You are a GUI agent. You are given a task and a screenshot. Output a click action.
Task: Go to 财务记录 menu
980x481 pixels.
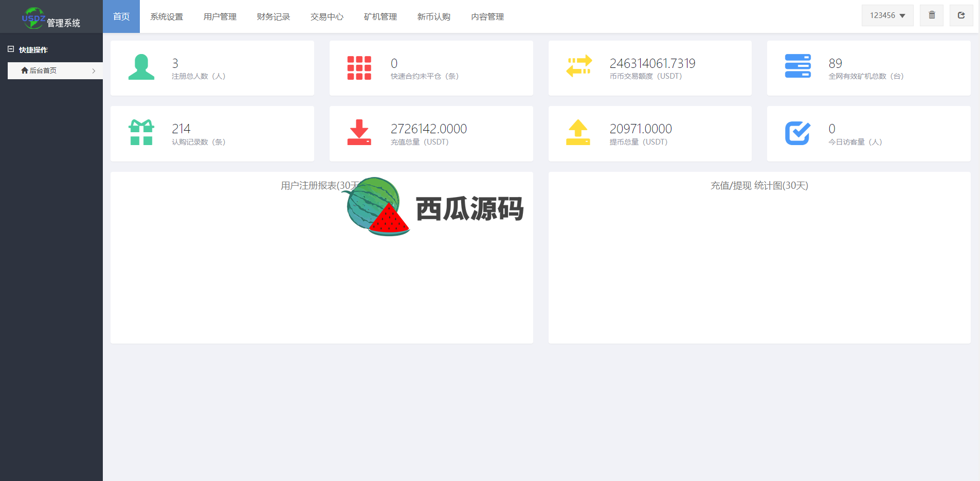coord(274,16)
